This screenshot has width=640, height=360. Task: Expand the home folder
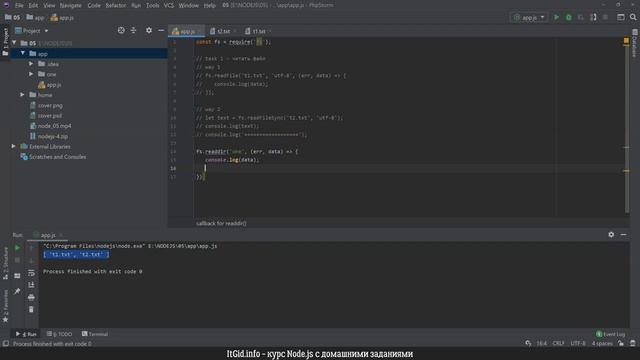tap(23, 95)
